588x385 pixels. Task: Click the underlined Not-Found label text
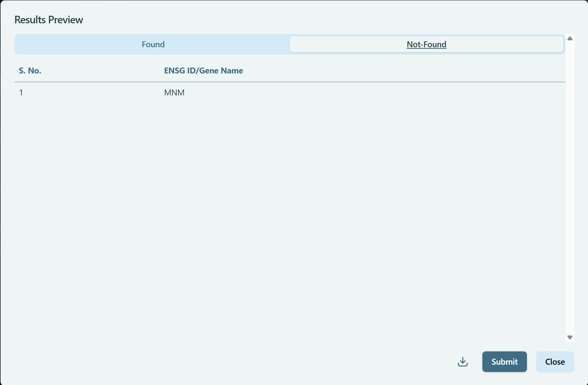[x=426, y=44]
